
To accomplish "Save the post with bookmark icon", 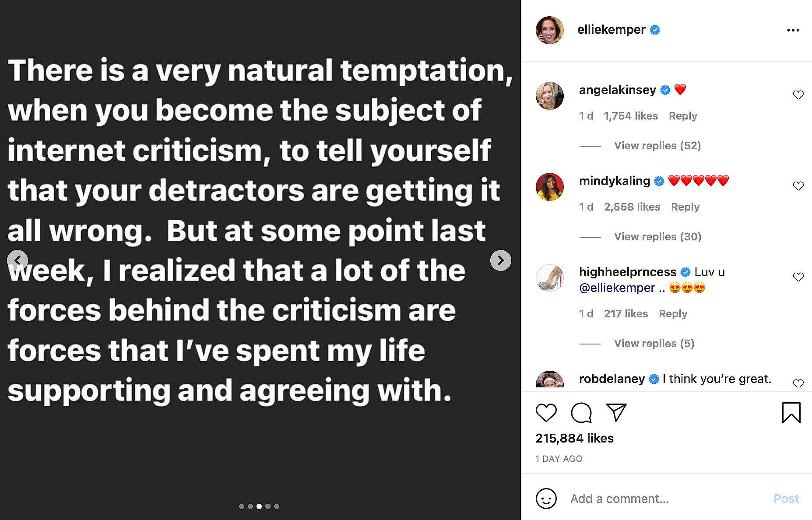I will [791, 413].
